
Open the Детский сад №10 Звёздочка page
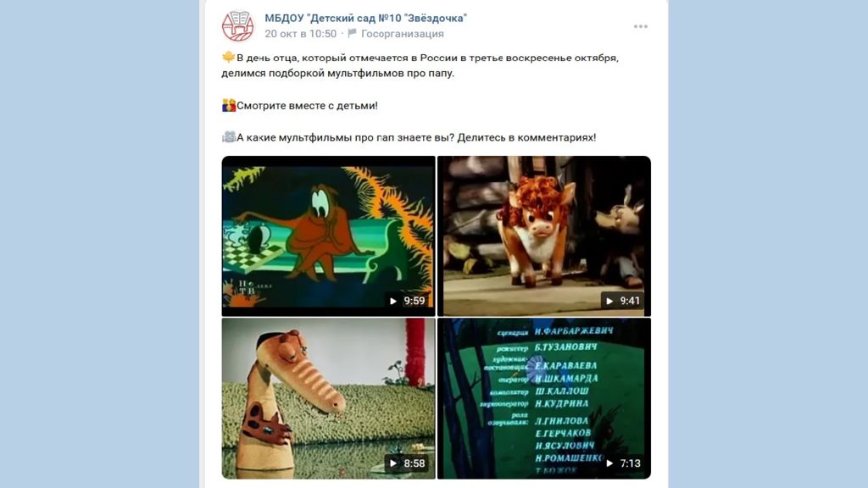365,19
